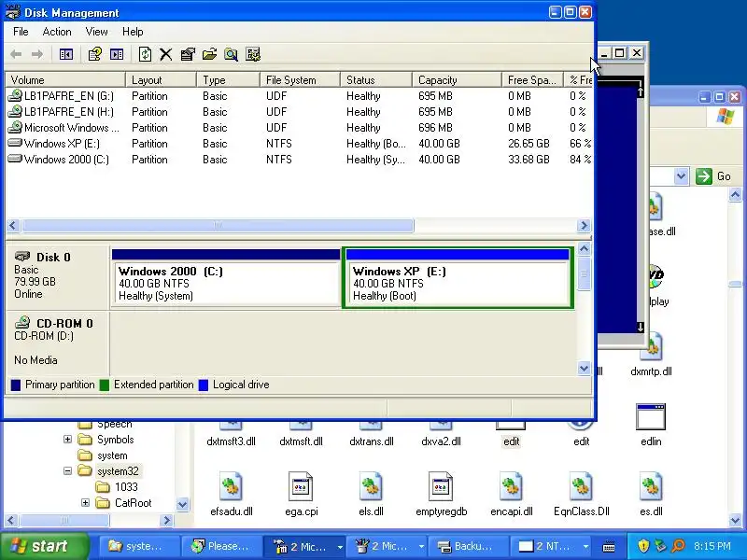
Task: Switch to the 'Please...' taskbar button
Action: 221,546
